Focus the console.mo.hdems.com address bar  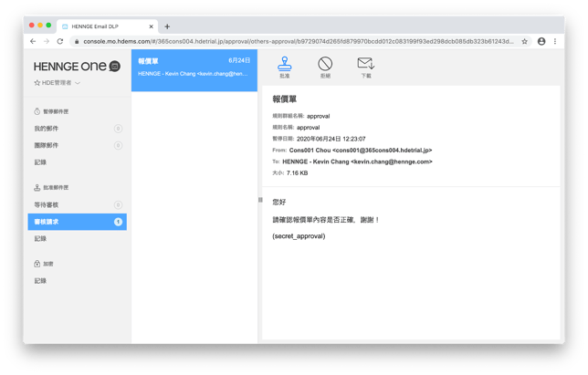point(299,41)
